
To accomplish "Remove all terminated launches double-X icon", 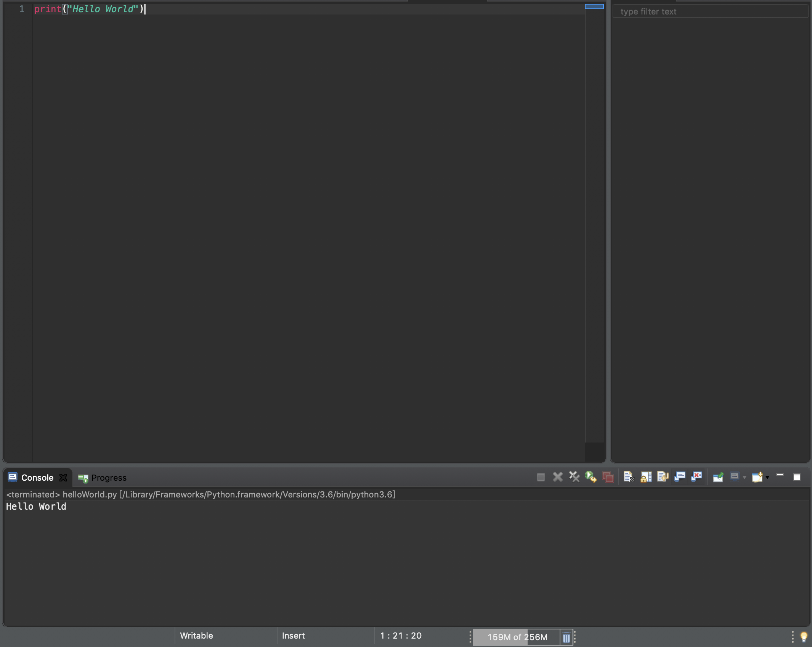I will click(x=574, y=477).
